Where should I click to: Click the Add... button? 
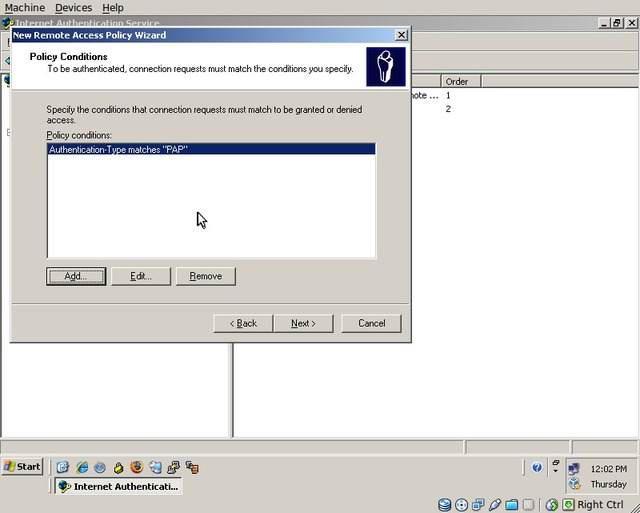click(76, 276)
